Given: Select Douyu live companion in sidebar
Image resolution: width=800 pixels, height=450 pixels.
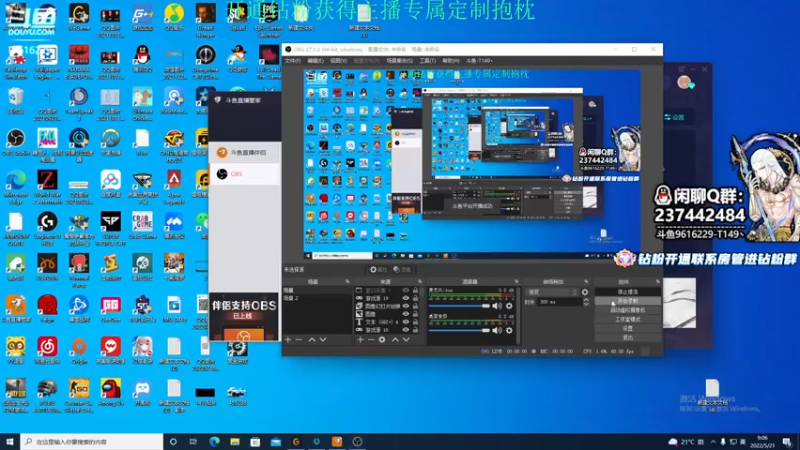Looking at the screenshot, I should coord(245,152).
